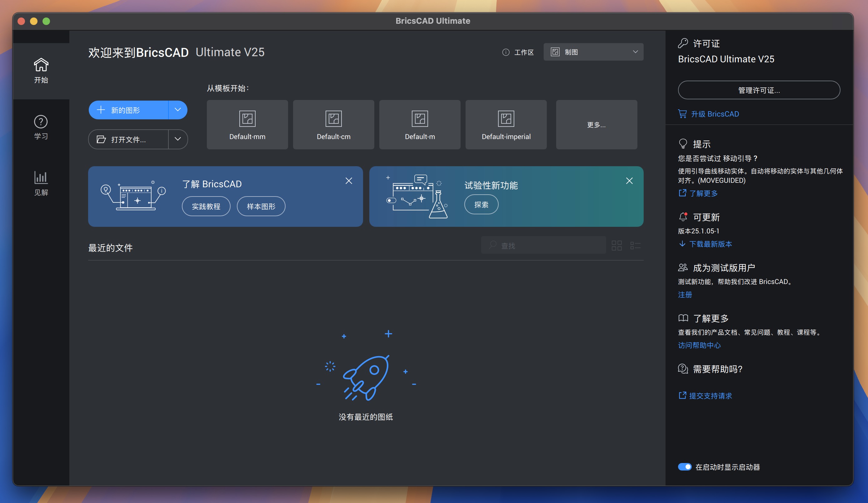
Task: Click the 没有最近的图纸 text
Action: coord(366,417)
